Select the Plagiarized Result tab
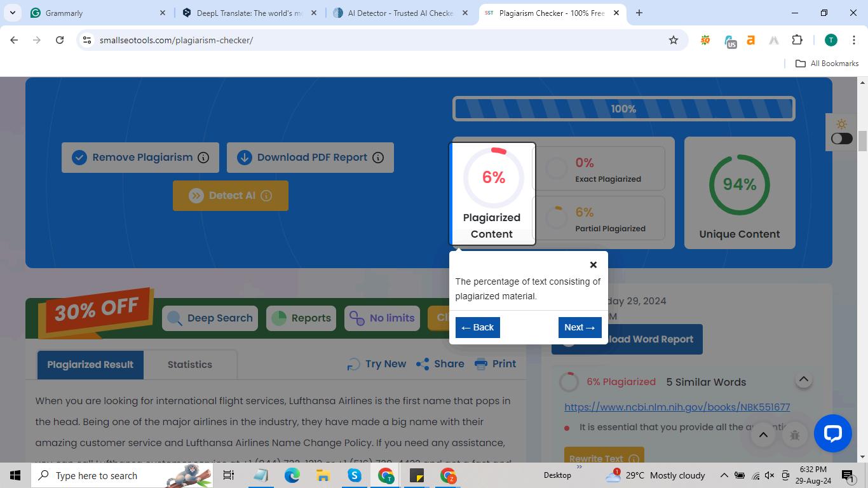This screenshot has height=488, width=868. (x=90, y=365)
